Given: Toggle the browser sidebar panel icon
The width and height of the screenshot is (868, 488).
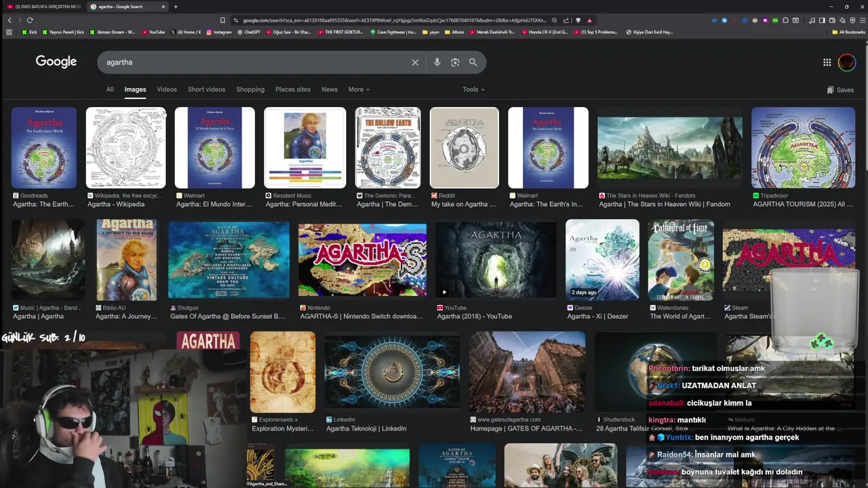Looking at the screenshot, I should coord(822,20).
